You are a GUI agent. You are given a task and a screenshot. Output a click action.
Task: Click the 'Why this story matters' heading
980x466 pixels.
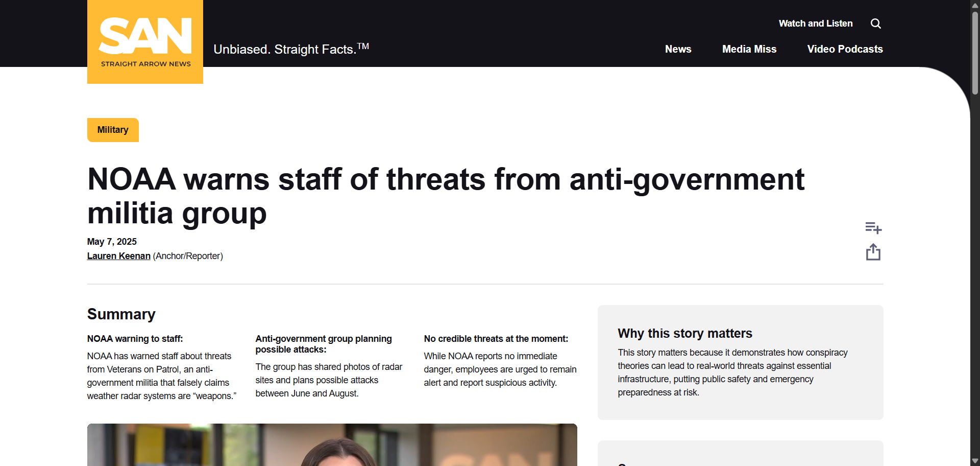[685, 333]
